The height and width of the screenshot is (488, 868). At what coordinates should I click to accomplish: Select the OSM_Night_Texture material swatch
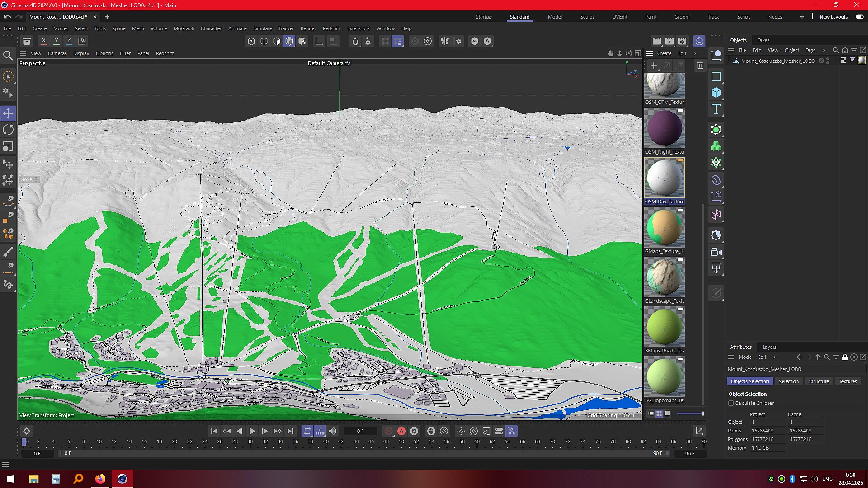[x=665, y=128]
